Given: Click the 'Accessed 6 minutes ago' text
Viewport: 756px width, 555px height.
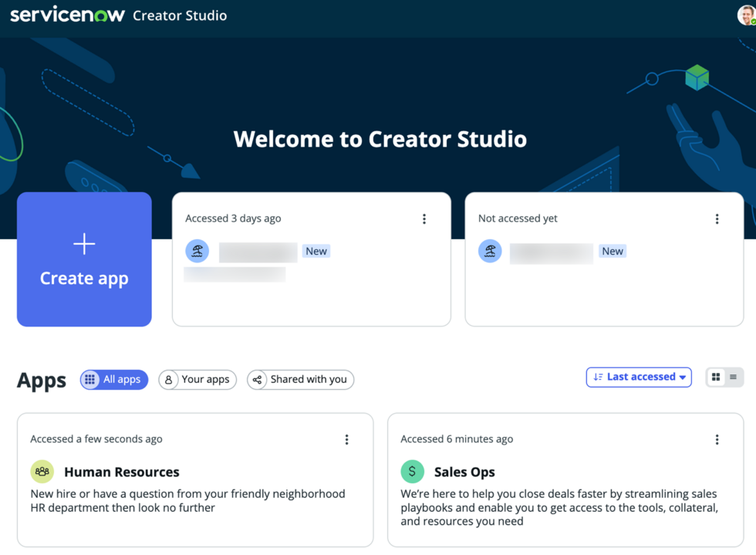Looking at the screenshot, I should [x=457, y=439].
